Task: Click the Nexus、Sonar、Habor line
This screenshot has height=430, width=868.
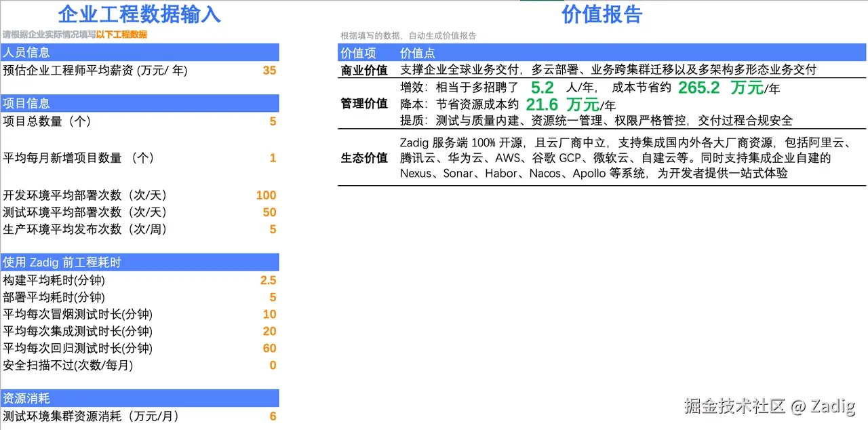Action: click(594, 173)
